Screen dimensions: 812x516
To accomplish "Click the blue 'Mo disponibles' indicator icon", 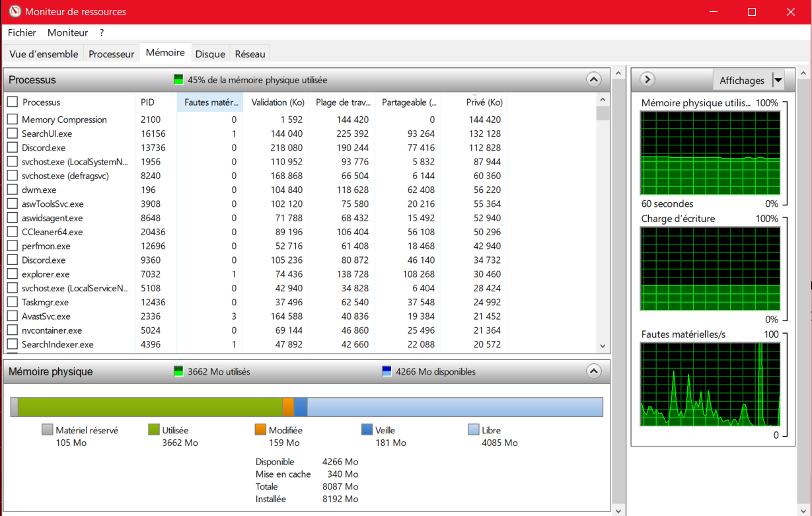I will click(387, 372).
